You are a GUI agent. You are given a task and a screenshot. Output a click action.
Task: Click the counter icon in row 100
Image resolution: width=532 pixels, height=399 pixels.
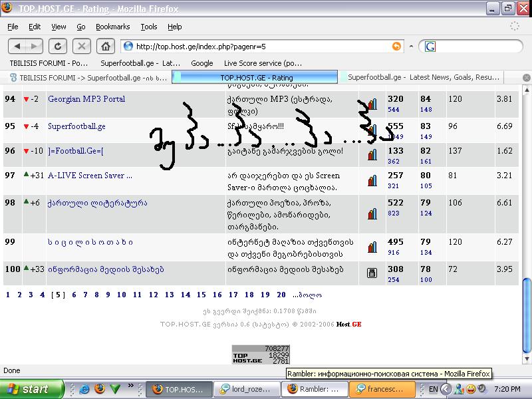(372, 273)
